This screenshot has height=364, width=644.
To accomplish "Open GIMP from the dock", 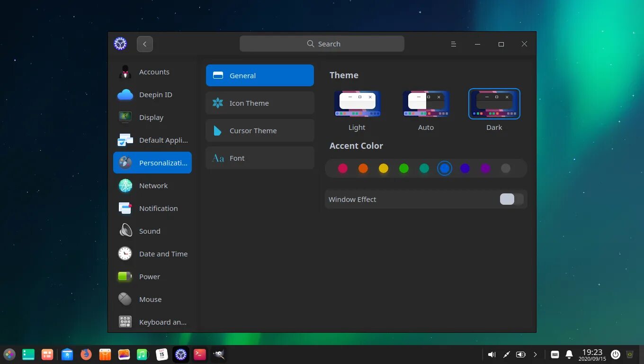I will [x=219, y=354].
